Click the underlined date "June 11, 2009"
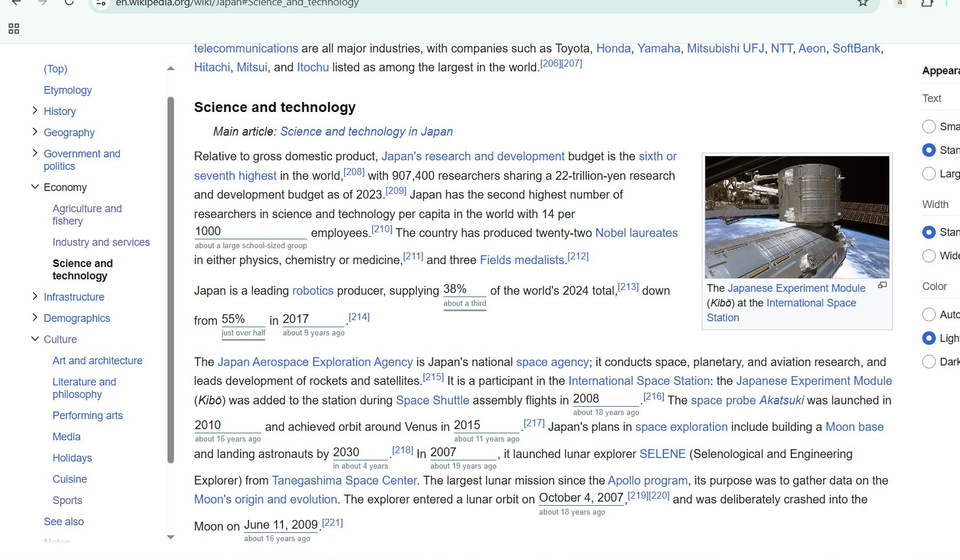960x560 pixels. pos(281,525)
